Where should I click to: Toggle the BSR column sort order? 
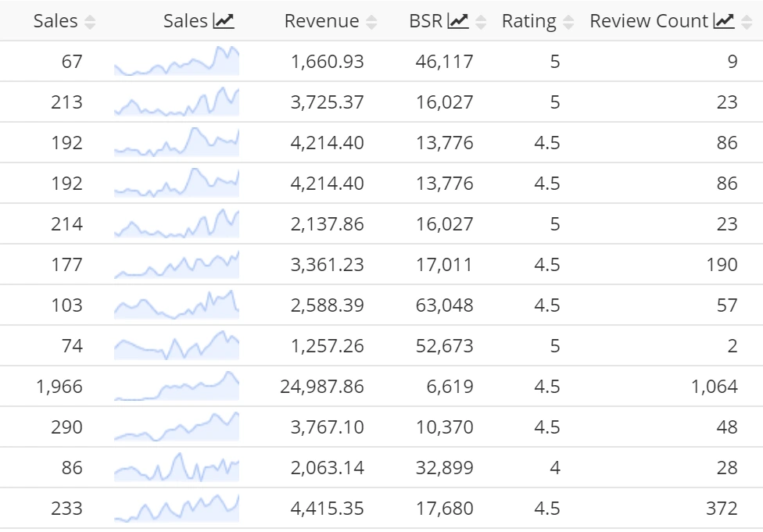(x=480, y=22)
